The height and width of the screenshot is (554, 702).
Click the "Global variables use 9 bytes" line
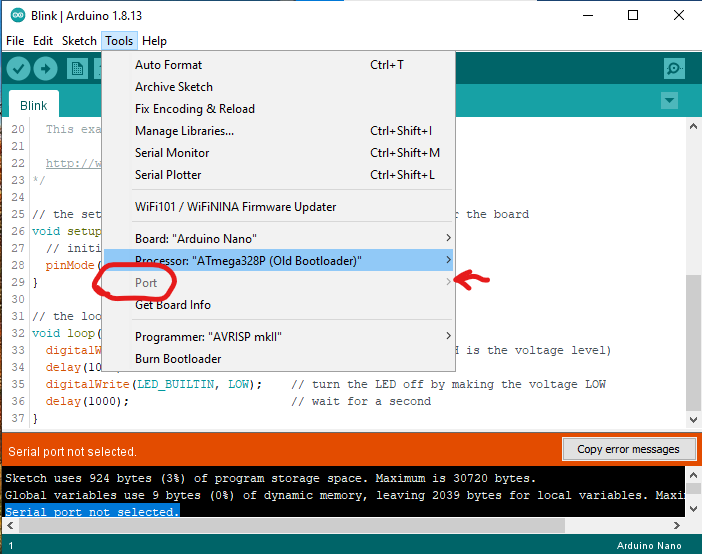click(345, 495)
